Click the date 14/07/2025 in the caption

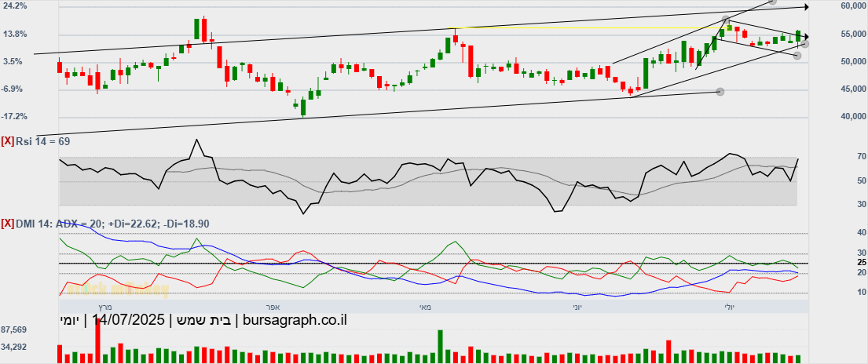coord(128,320)
